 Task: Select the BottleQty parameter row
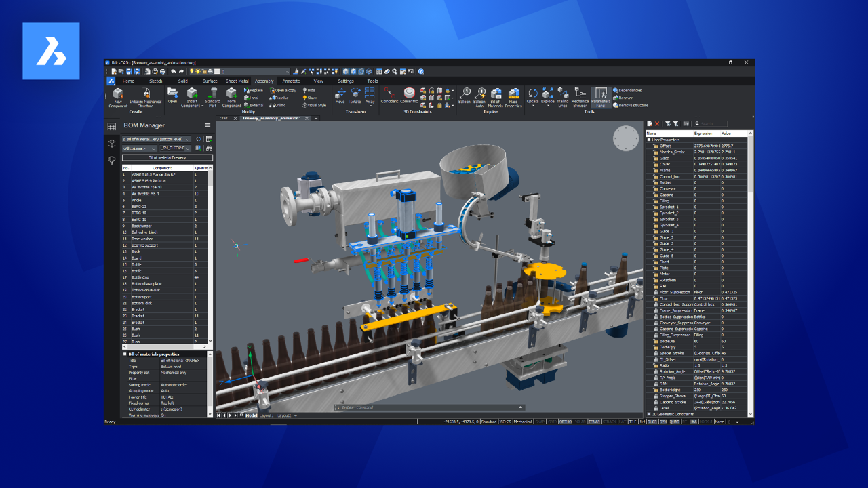697,347
